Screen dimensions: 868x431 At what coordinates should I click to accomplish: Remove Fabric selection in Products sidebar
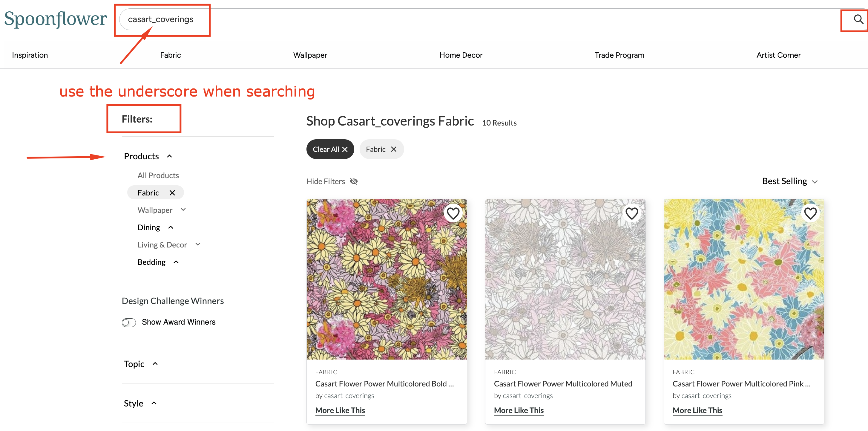click(x=172, y=192)
